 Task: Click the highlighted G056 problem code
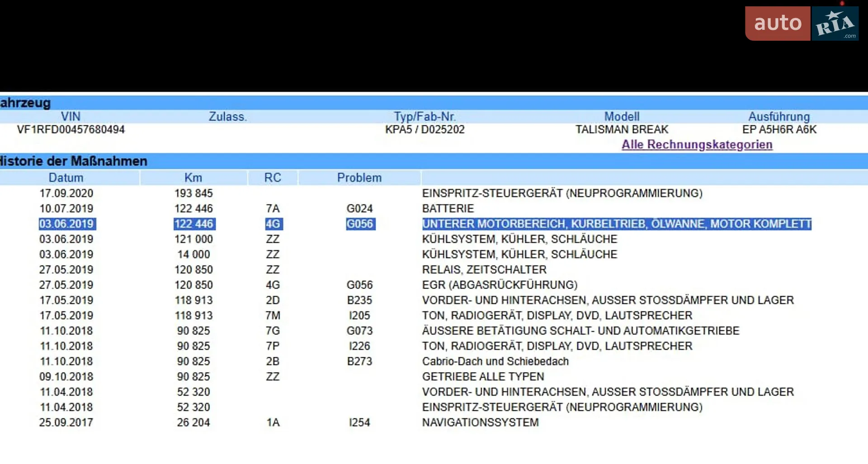tap(360, 224)
